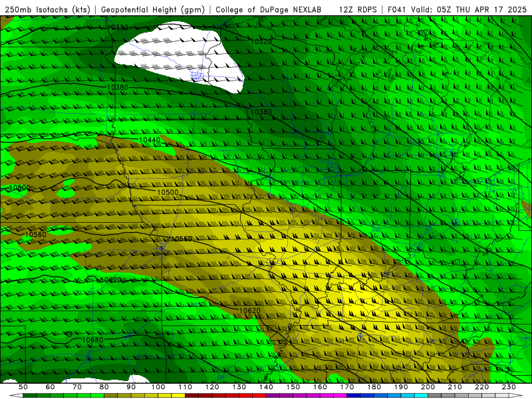
Task: Click the bright red swatch just before 140
Action: [x=259, y=396]
